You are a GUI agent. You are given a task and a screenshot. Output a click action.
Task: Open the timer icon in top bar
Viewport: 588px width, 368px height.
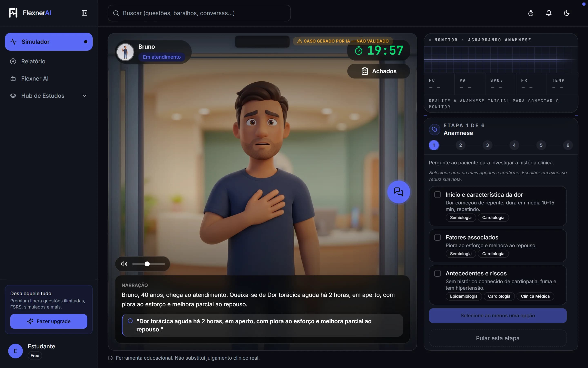tap(531, 13)
